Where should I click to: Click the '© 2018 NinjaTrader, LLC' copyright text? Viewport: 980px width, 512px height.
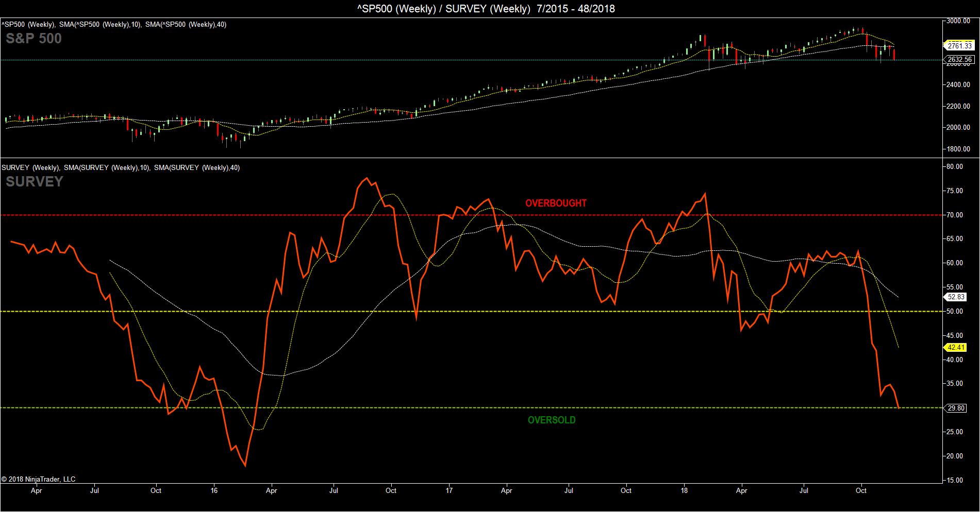point(39,479)
